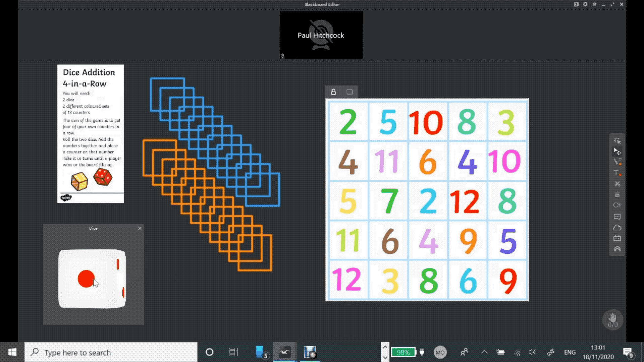Image resolution: width=644 pixels, height=362 pixels.
Task: Open the participants roster icon
Action: pyautogui.click(x=617, y=249)
